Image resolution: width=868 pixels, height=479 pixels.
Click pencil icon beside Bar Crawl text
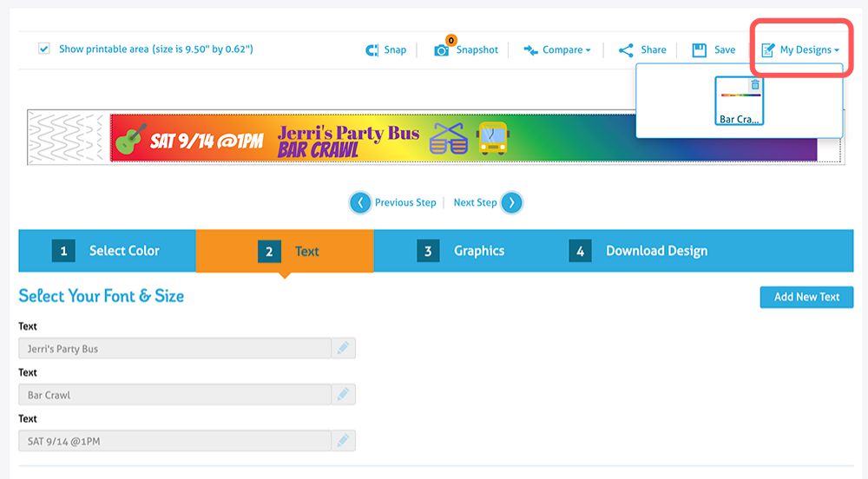[x=343, y=394]
